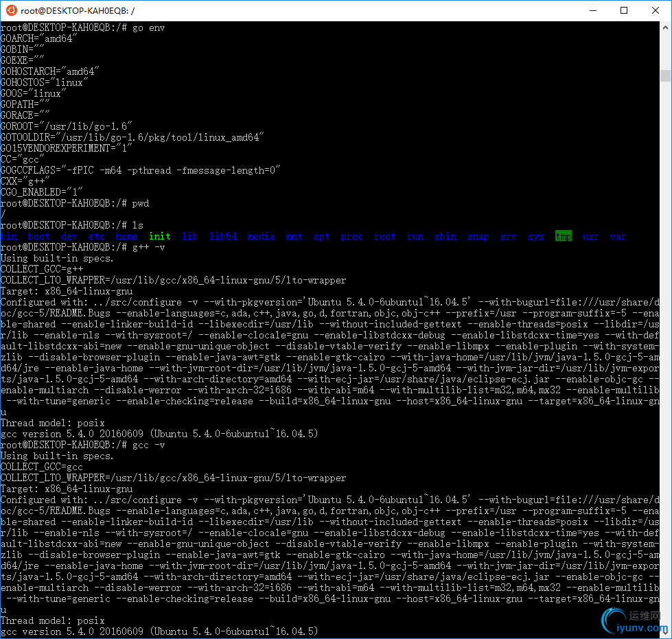Screen dimensions: 672x639
Task: Click the 'boot' directory name
Action: pyautogui.click(x=39, y=236)
